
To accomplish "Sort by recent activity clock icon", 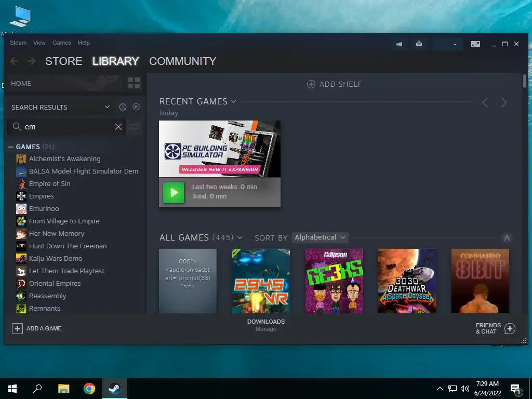I will [x=123, y=107].
